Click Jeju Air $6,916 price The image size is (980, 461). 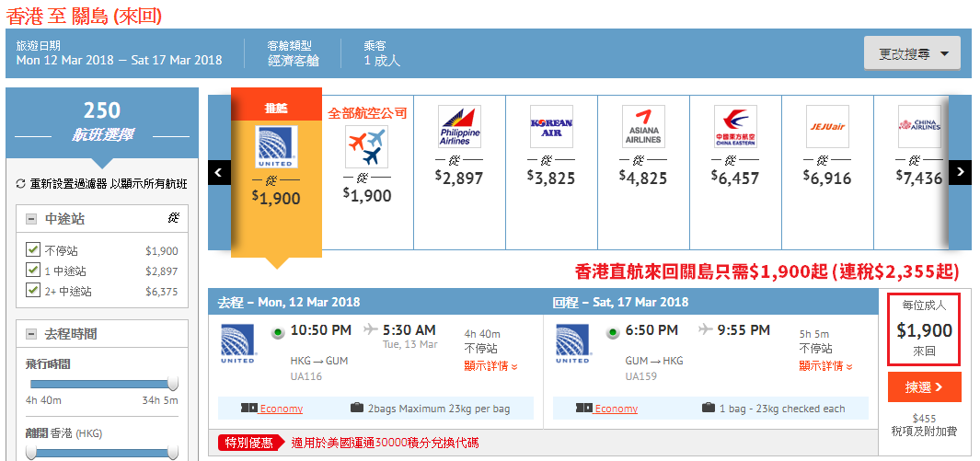[x=827, y=178]
